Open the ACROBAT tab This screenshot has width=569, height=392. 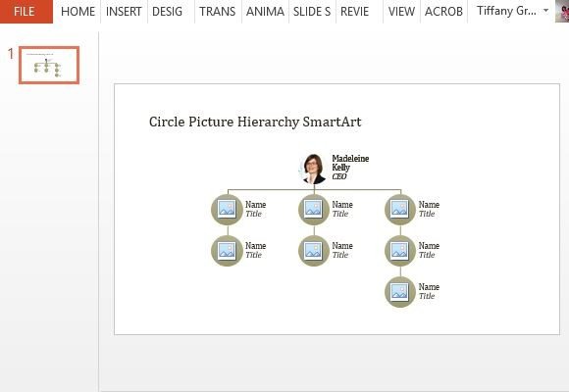tap(443, 11)
